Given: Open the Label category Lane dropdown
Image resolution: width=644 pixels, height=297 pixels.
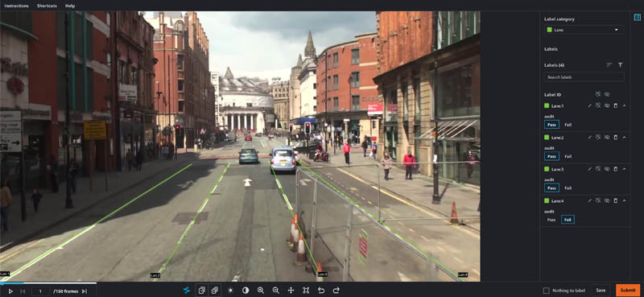Looking at the screenshot, I should click(584, 30).
